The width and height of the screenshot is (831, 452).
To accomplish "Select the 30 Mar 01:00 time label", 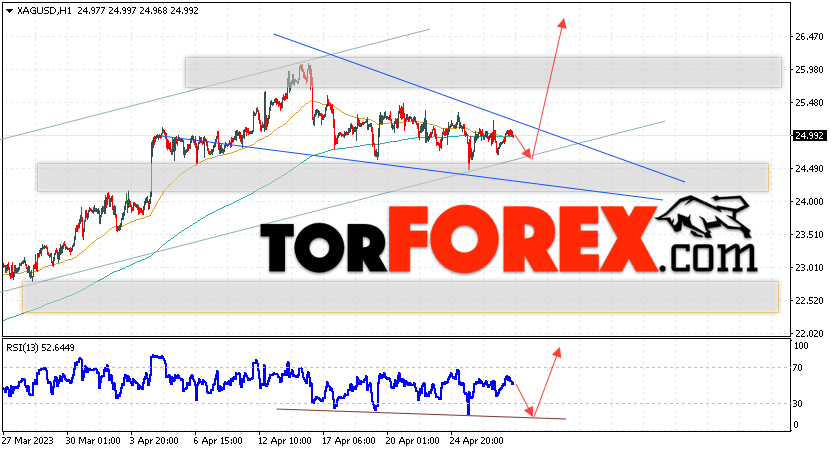I will [x=93, y=441].
